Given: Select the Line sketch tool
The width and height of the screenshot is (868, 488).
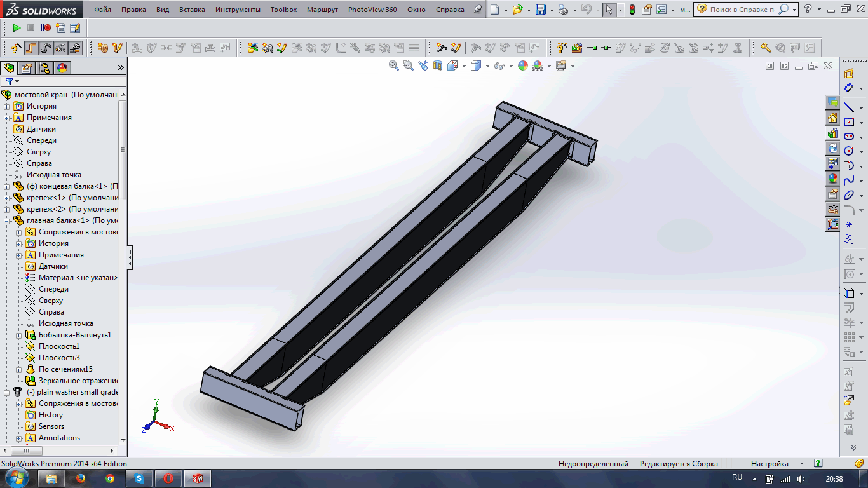Looking at the screenshot, I should (x=849, y=107).
